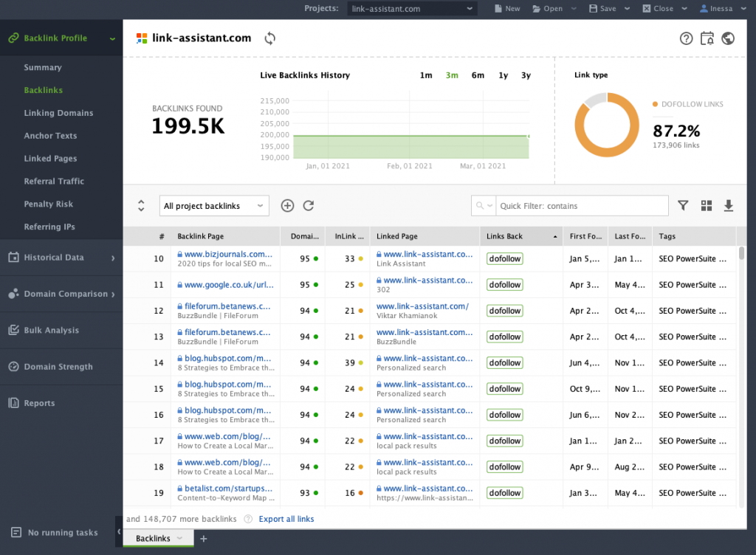
Task: Open Referral Traffic in the sidebar
Action: [x=54, y=181]
